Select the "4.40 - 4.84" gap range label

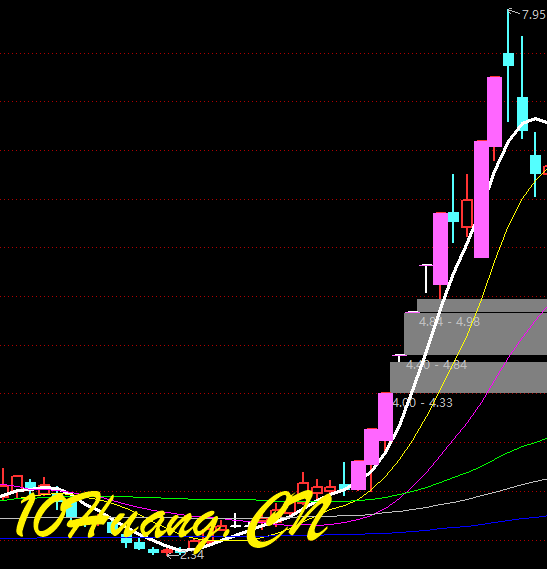(436, 365)
